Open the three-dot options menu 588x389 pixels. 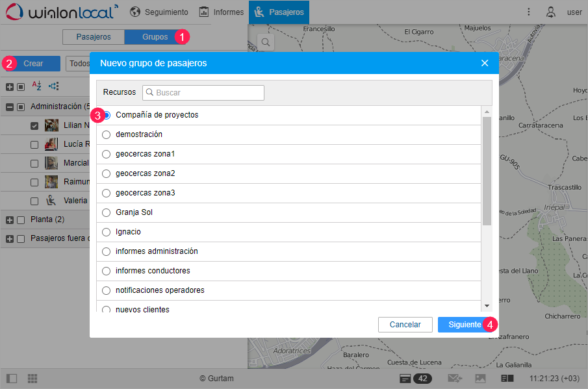point(529,12)
